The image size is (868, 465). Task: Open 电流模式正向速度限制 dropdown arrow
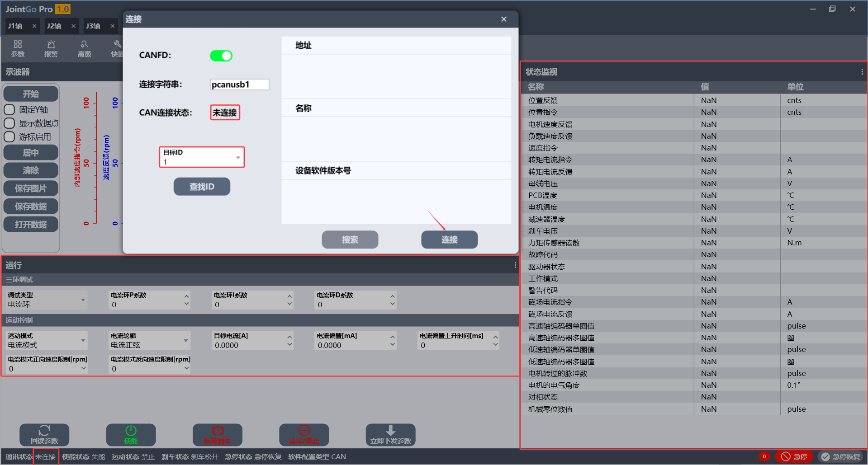tap(83, 368)
